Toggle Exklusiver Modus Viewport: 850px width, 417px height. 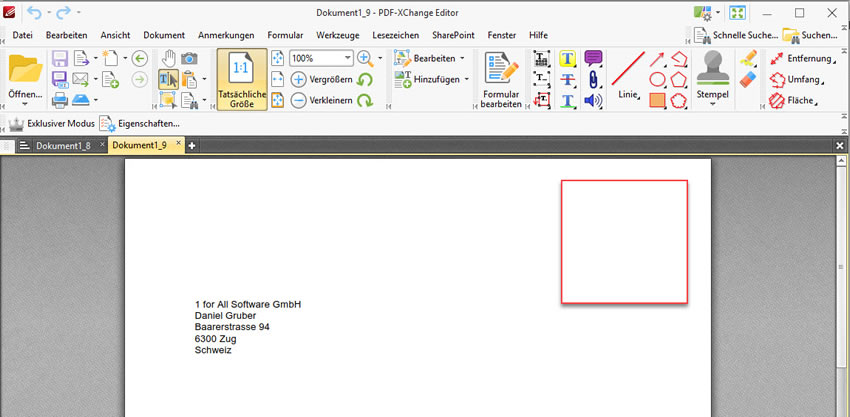51,124
